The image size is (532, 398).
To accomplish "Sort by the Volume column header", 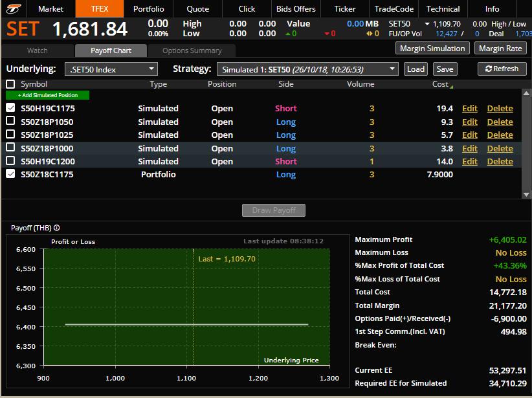I will tap(360, 84).
